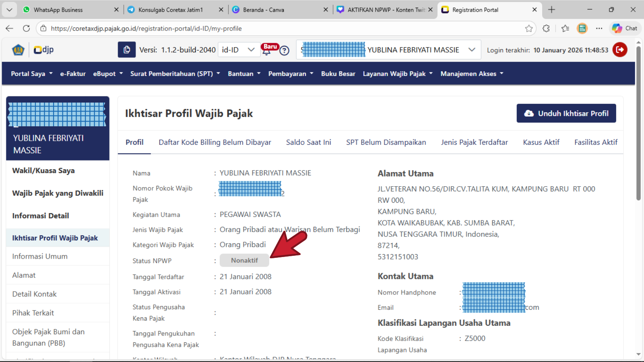Switch to Saldo Saat Ini tab

click(x=308, y=142)
